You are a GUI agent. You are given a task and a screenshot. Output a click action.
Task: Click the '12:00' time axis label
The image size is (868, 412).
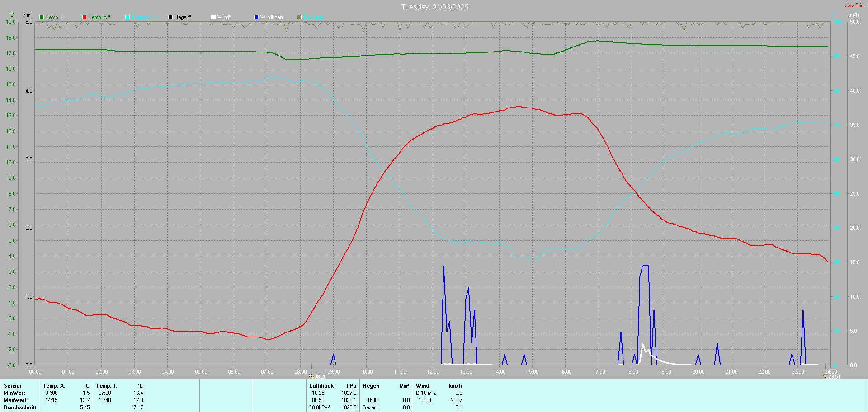point(433,372)
